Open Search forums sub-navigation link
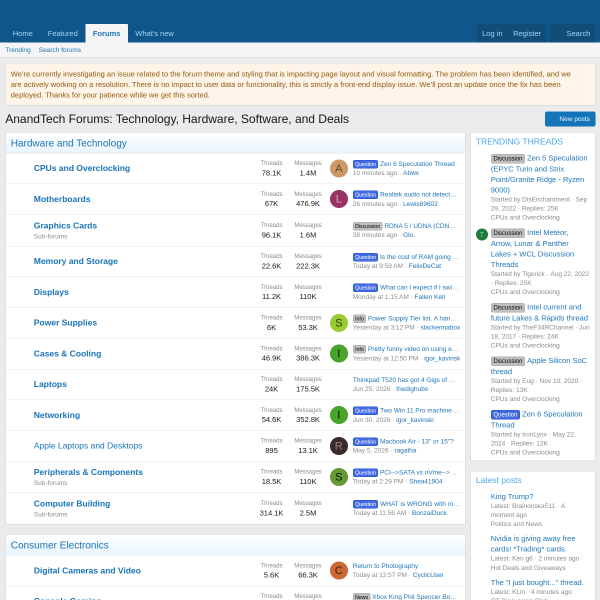 [x=60, y=50]
